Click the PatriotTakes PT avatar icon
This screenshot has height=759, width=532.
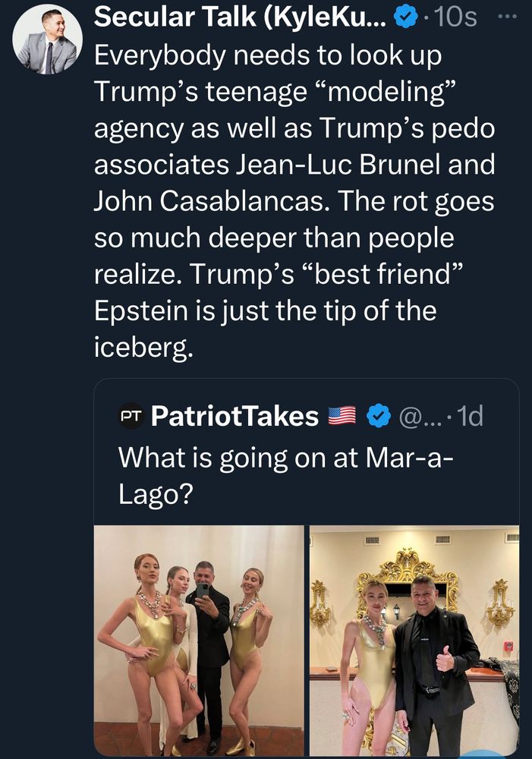(131, 416)
